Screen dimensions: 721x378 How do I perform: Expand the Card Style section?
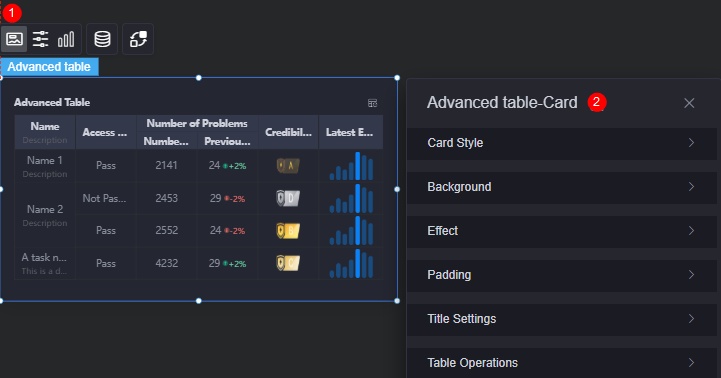pyautogui.click(x=561, y=143)
